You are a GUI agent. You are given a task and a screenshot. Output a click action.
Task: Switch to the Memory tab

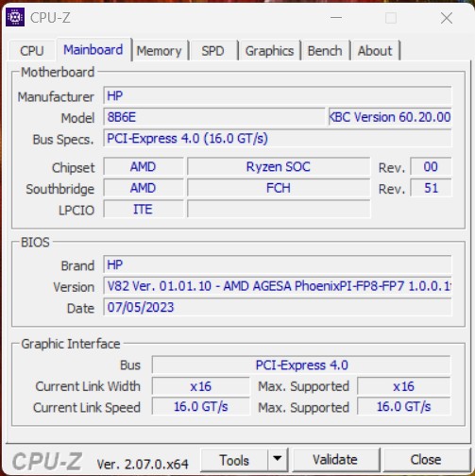point(159,51)
